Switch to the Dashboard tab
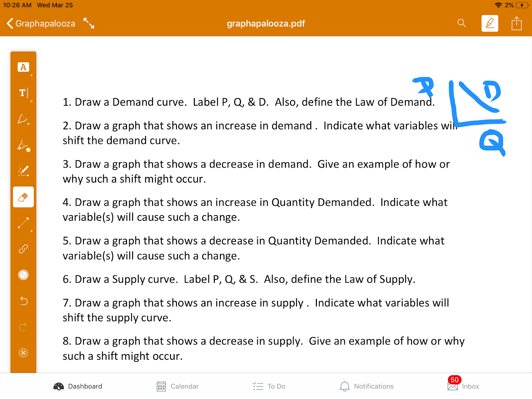The width and height of the screenshot is (532, 399). pos(78,386)
